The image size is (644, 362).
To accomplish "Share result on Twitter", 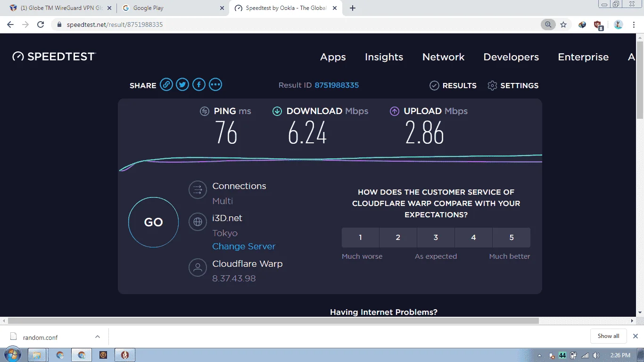I will (182, 85).
